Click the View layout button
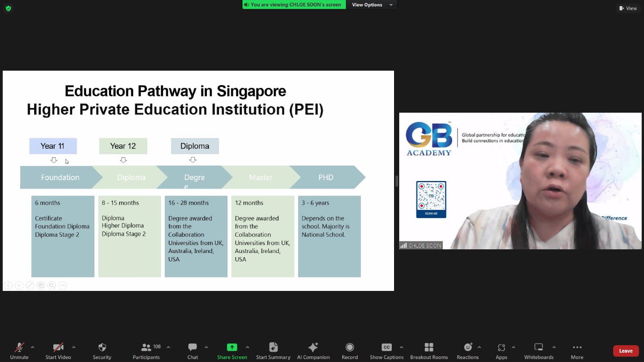Viewport: 644px width, 362px height. click(x=628, y=8)
